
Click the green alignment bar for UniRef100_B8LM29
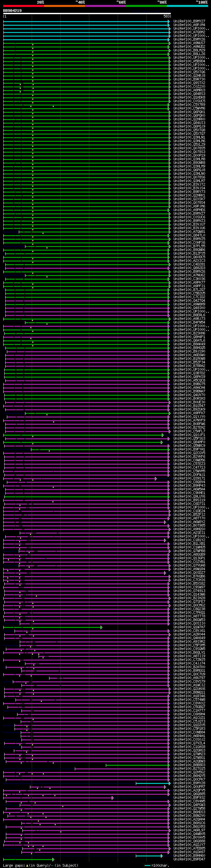pos(87,50)
